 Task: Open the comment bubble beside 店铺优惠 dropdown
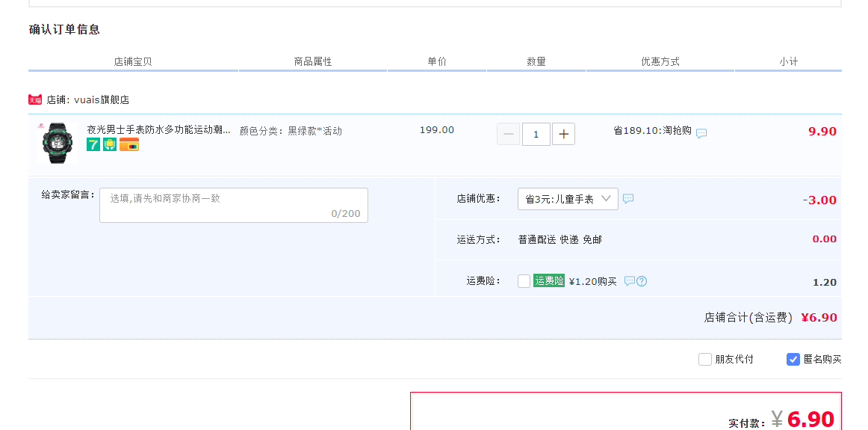pos(628,198)
